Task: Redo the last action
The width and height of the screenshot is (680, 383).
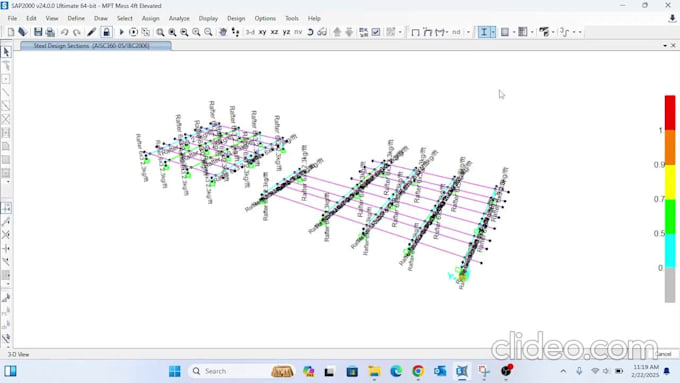Action: pos(77,32)
